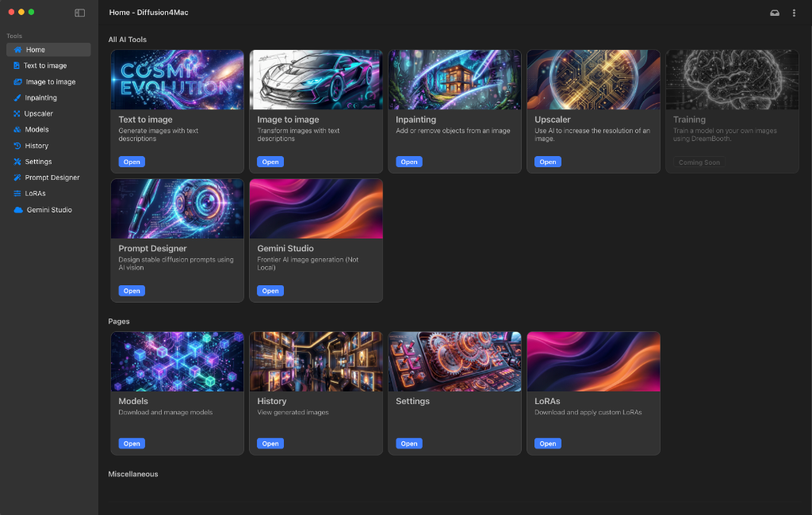
Task: Click the Upscaler expand-arrows icon
Action: click(x=17, y=114)
